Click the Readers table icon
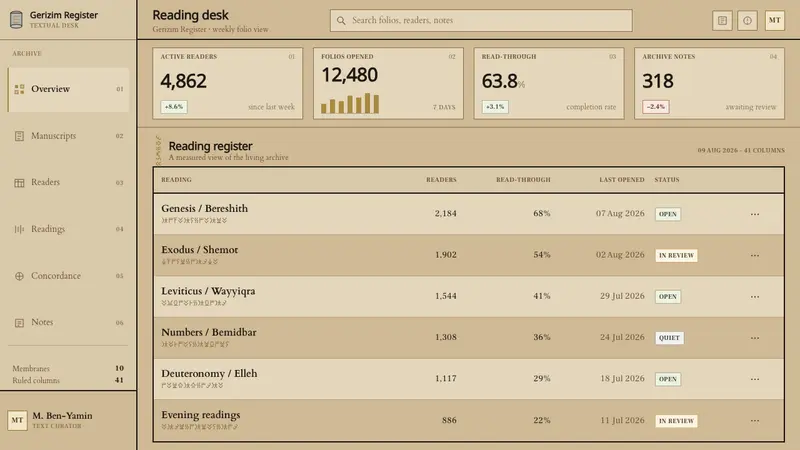 (x=19, y=183)
